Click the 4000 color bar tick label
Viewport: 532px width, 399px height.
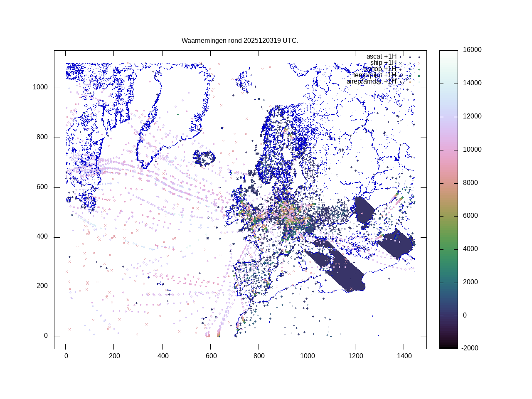(471, 249)
